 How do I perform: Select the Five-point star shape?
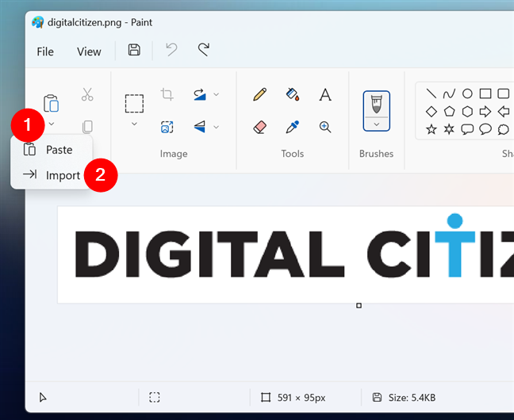click(431, 129)
